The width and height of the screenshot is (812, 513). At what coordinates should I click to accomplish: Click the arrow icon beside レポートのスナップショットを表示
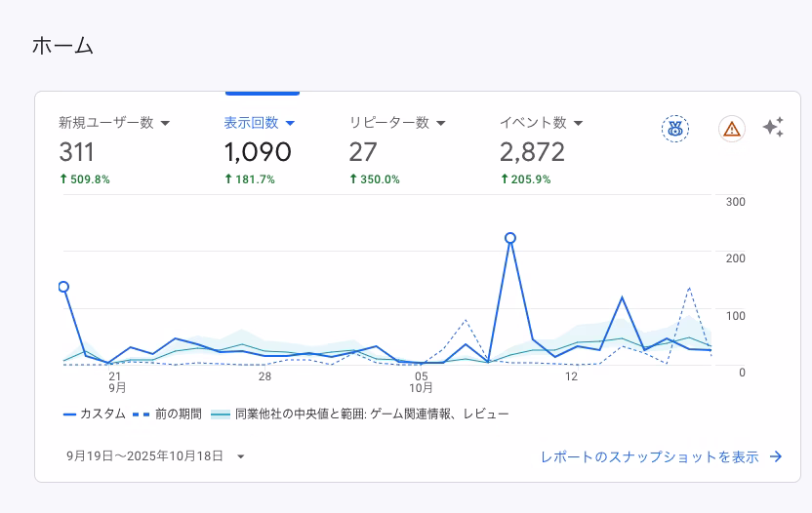776,456
